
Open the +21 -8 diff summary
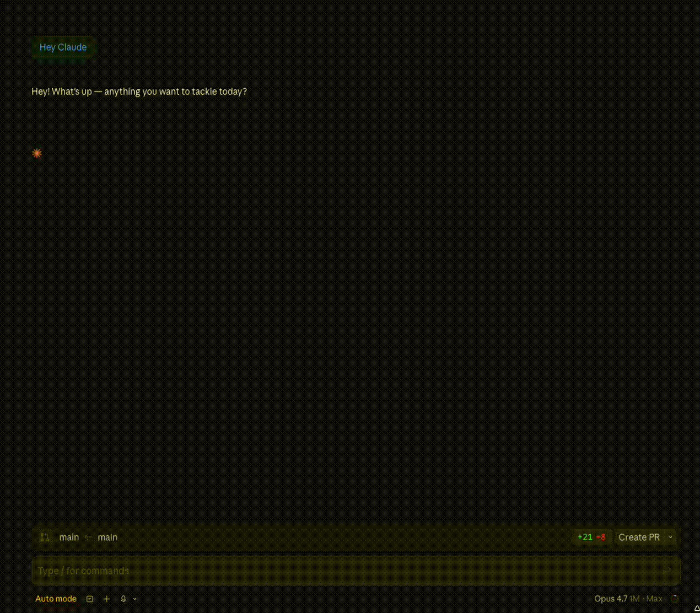tap(591, 537)
